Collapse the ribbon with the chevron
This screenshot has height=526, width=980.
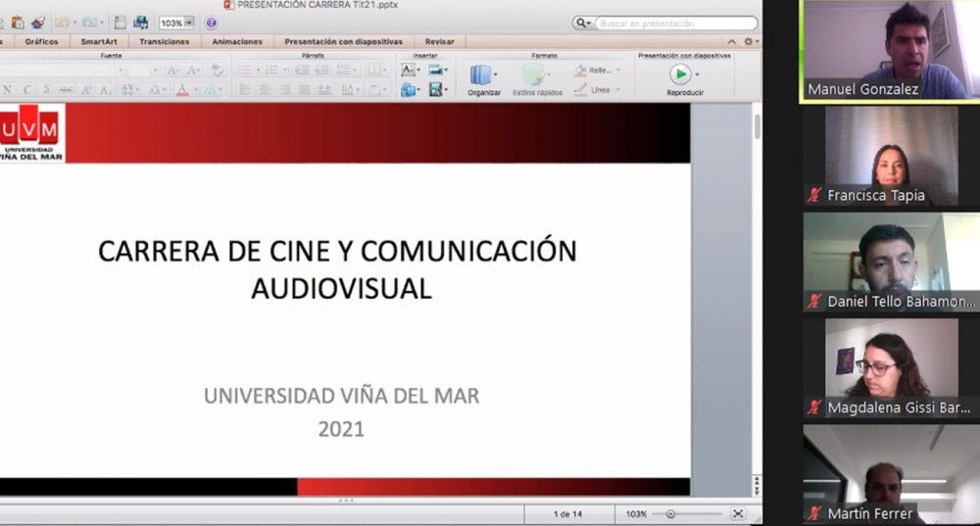click(731, 41)
